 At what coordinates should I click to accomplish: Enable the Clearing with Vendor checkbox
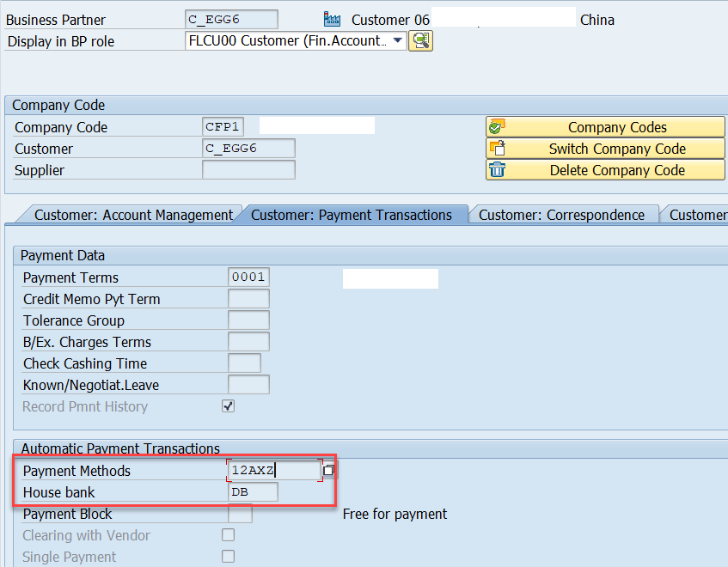pos(228,534)
